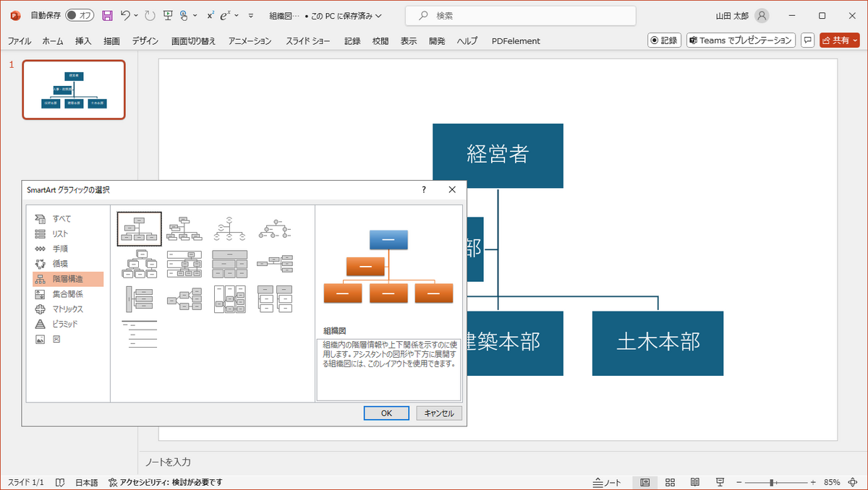Click the purple Save icon
Viewport: 868px width, 490px height.
tap(107, 15)
